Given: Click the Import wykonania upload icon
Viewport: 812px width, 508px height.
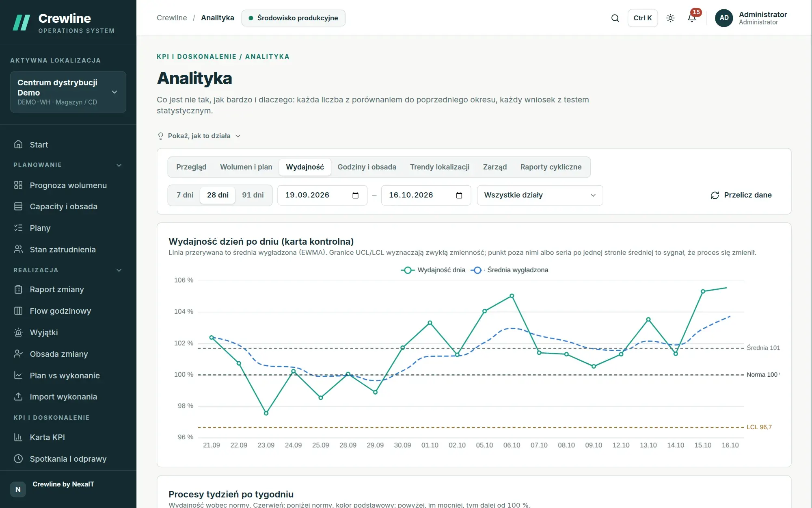Looking at the screenshot, I should click(x=18, y=397).
